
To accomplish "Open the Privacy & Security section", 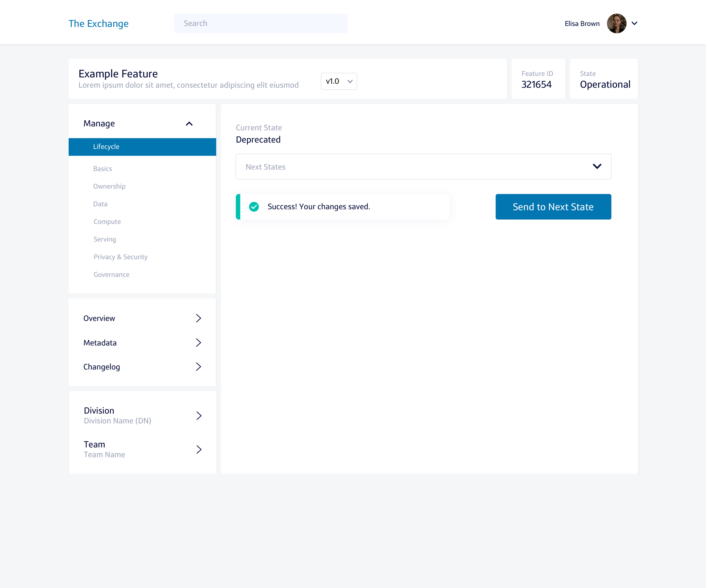I will 120,257.
